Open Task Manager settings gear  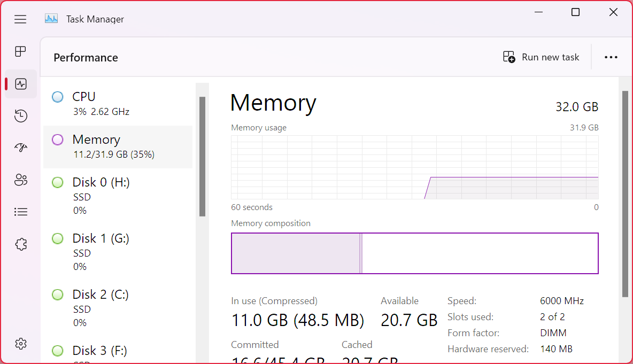coord(21,344)
